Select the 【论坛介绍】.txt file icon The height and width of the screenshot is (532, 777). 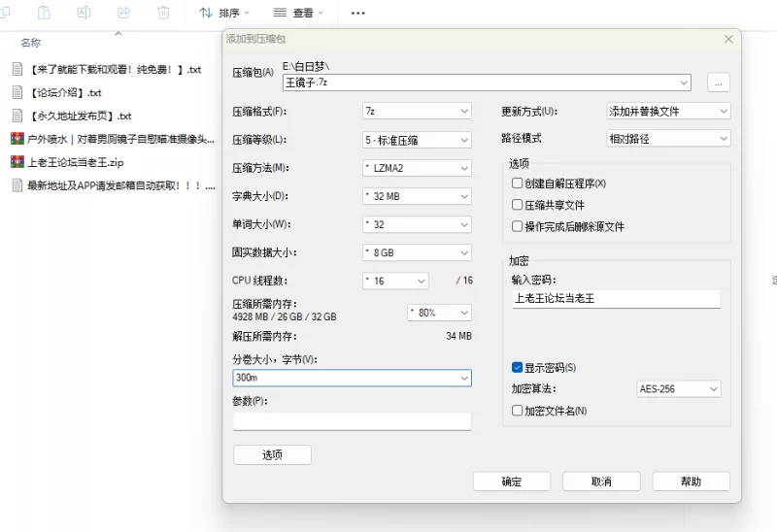[x=17, y=92]
